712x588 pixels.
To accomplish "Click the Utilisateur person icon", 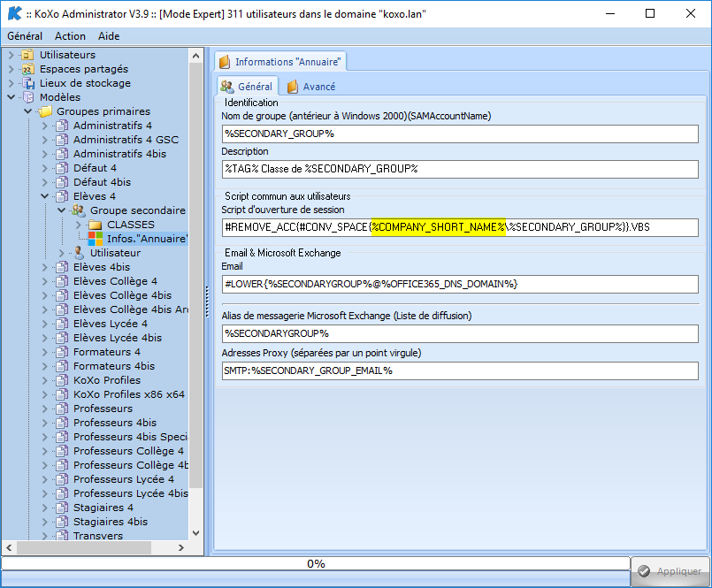I will tap(79, 253).
